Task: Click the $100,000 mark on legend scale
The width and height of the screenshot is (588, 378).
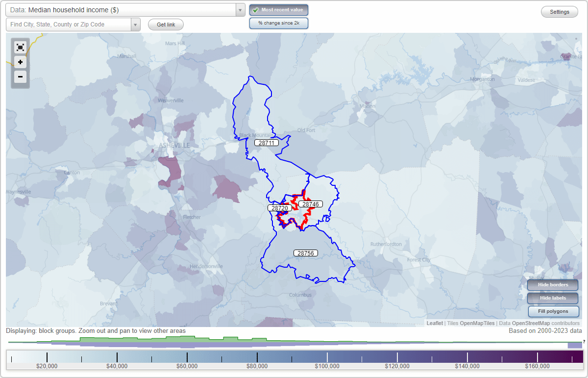Action: (327, 366)
